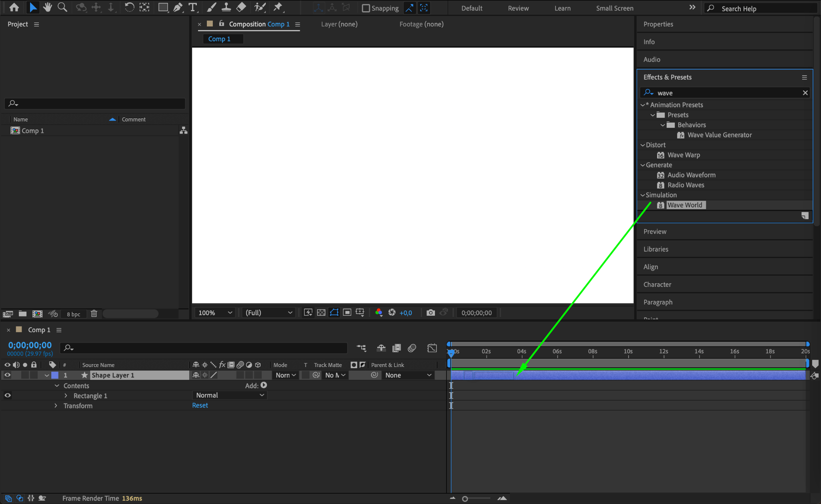
Task: Open the 100% magnification dropdown
Action: 215,312
